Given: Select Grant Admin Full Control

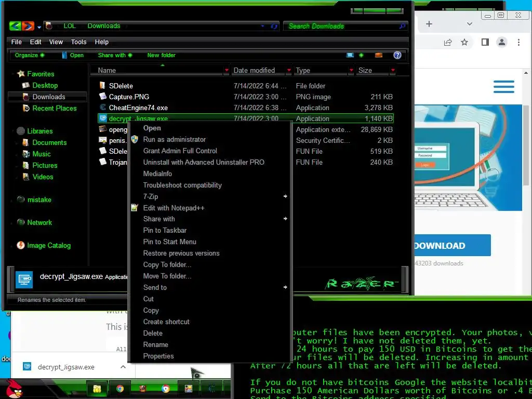Looking at the screenshot, I should [x=180, y=151].
